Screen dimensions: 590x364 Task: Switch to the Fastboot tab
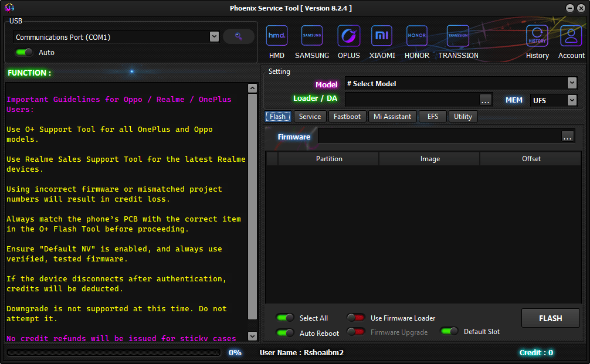tap(347, 116)
